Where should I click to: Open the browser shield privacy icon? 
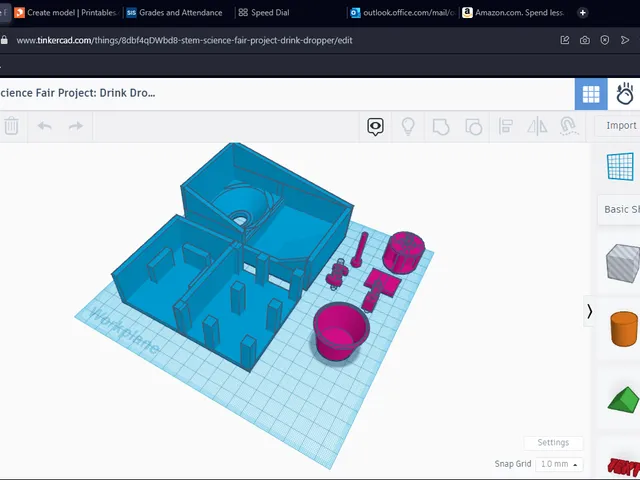coord(605,40)
